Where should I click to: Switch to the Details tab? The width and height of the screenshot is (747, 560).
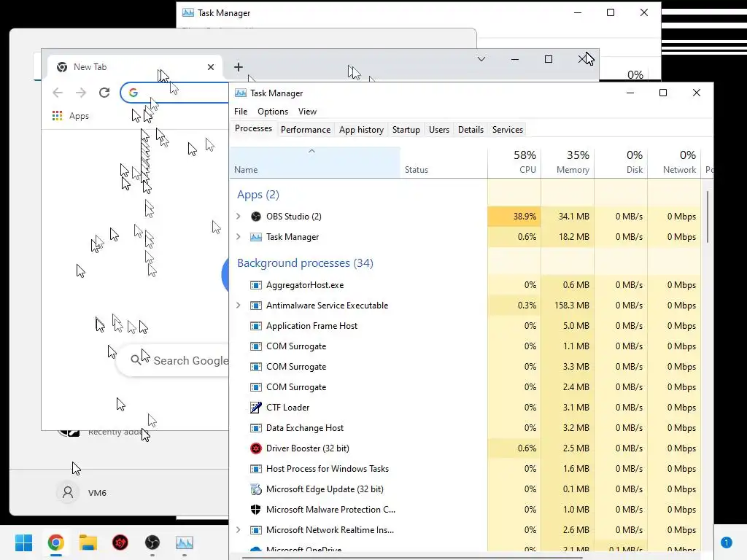[471, 130]
